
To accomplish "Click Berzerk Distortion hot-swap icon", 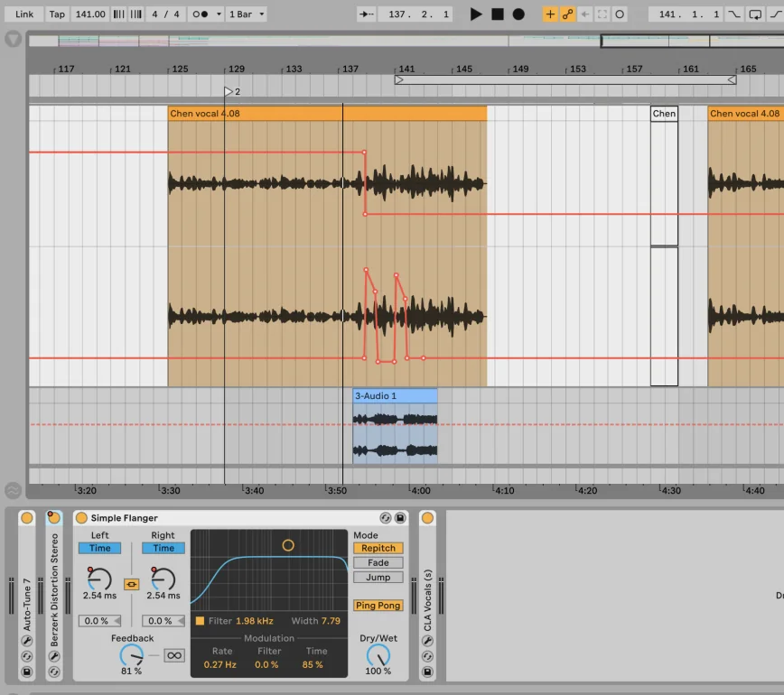I will tap(54, 672).
